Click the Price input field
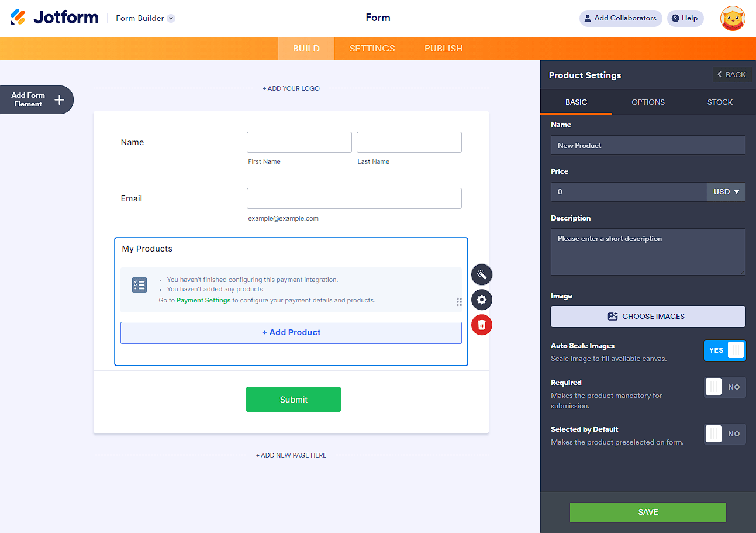Screen dimensions: 756x533 629,192
